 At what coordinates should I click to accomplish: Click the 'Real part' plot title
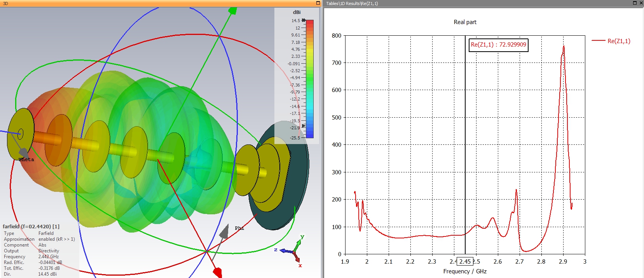(x=465, y=22)
